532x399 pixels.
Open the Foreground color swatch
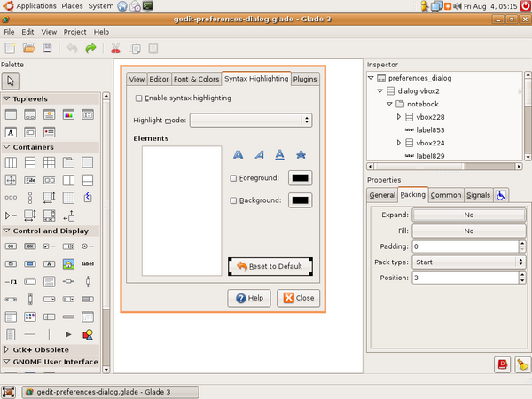pos(301,178)
